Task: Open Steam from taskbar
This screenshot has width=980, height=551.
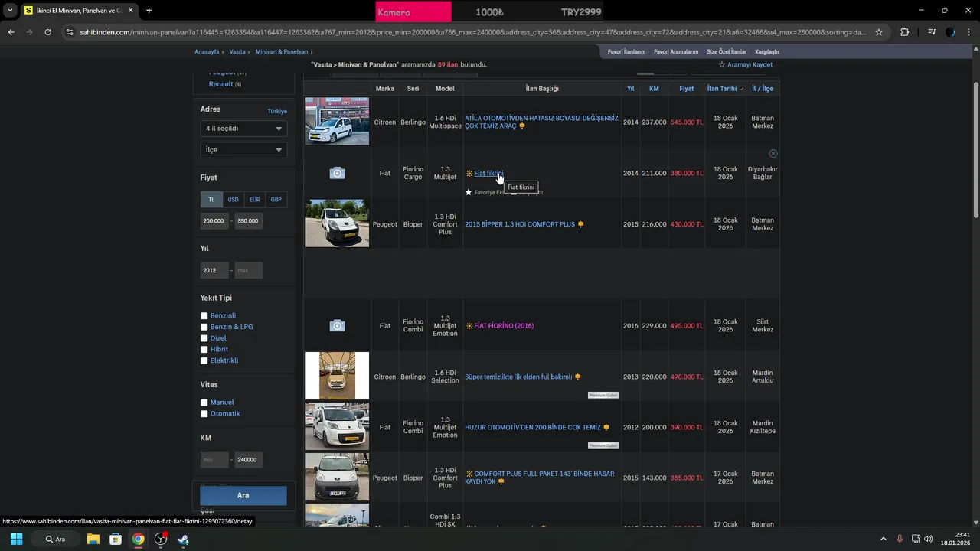Action: [x=183, y=539]
